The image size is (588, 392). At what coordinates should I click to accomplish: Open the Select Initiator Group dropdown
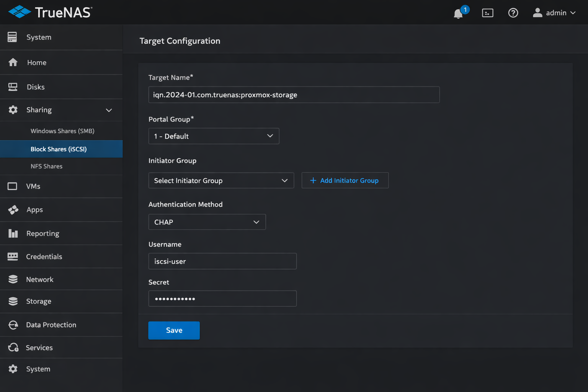click(x=221, y=180)
